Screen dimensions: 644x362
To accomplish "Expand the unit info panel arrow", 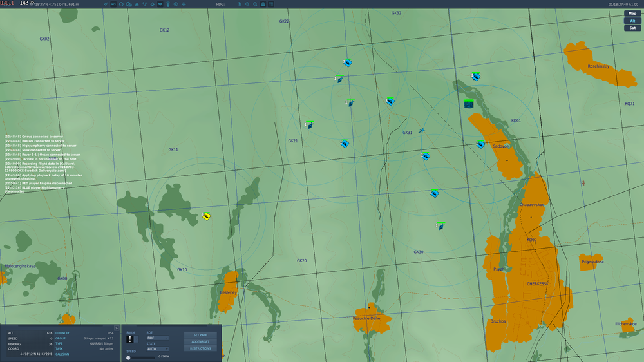I will [x=117, y=329].
